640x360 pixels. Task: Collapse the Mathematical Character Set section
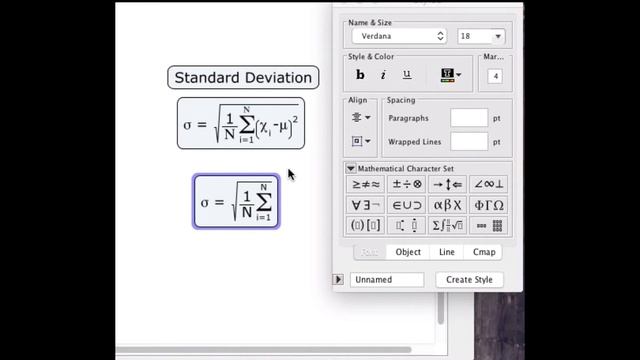pyautogui.click(x=351, y=169)
